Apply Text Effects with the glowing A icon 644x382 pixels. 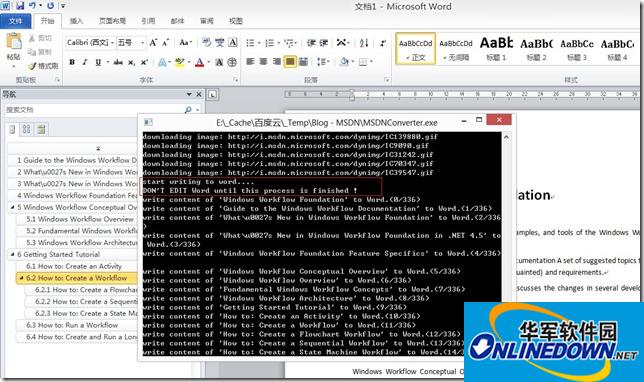click(163, 62)
